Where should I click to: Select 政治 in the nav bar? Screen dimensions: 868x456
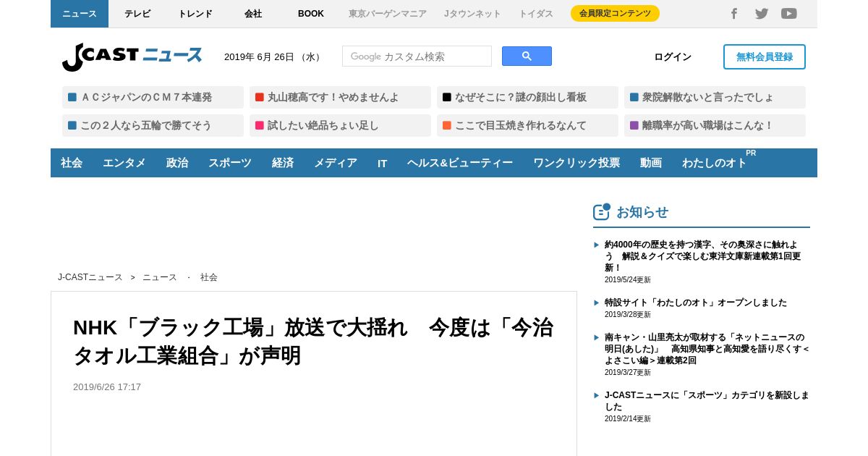[177, 163]
